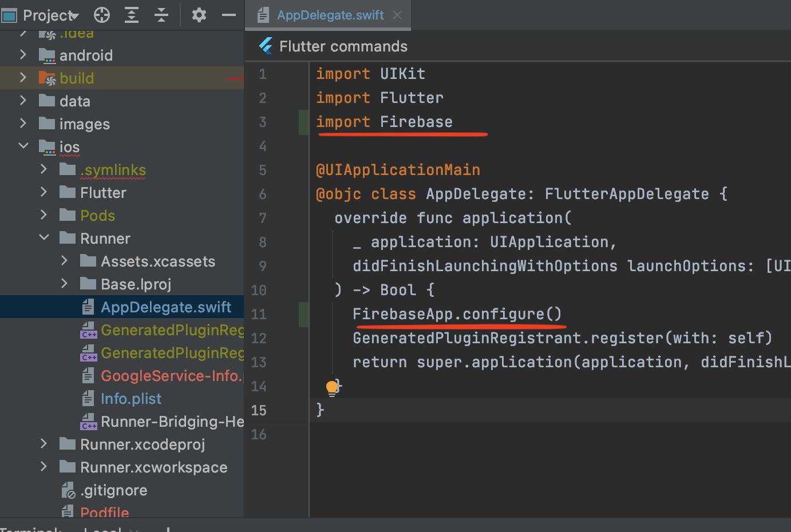Click the GeneratedPluginRegistrant.register line

563,338
